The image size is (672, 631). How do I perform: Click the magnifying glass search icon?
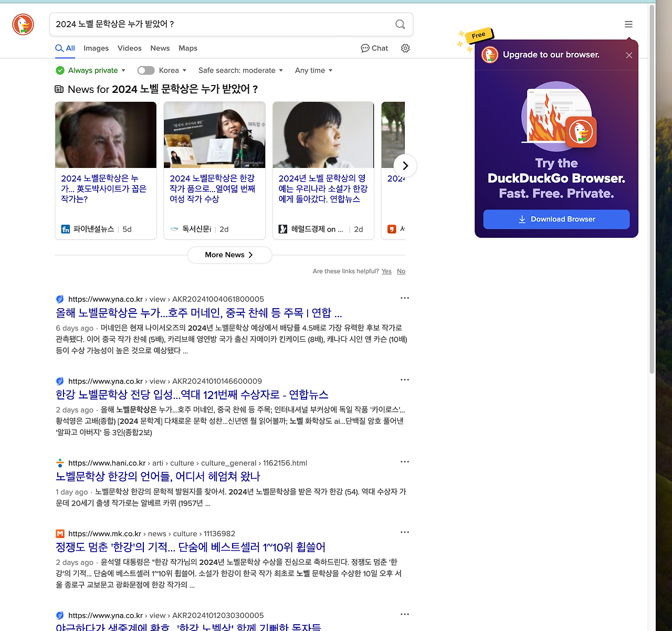pos(400,24)
